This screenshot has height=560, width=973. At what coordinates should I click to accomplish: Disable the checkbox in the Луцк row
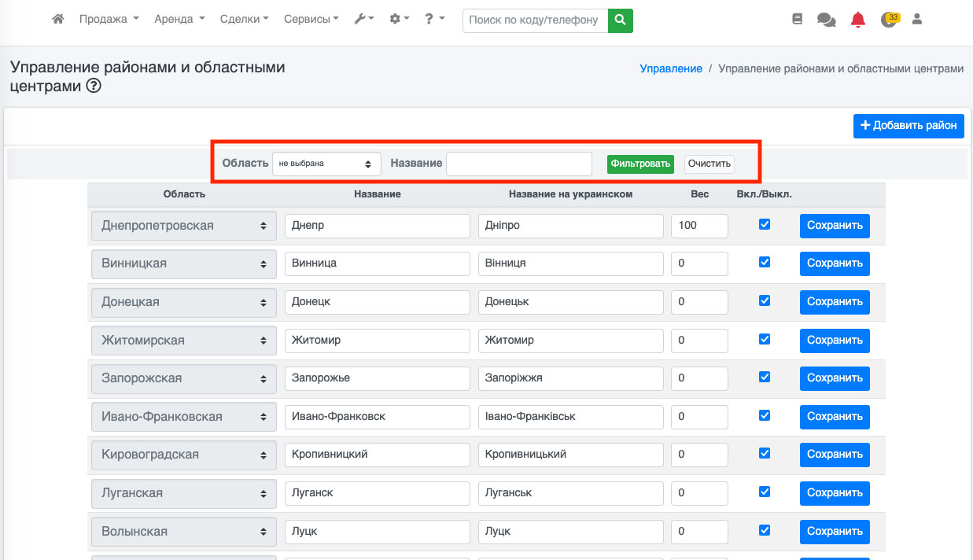point(765,530)
